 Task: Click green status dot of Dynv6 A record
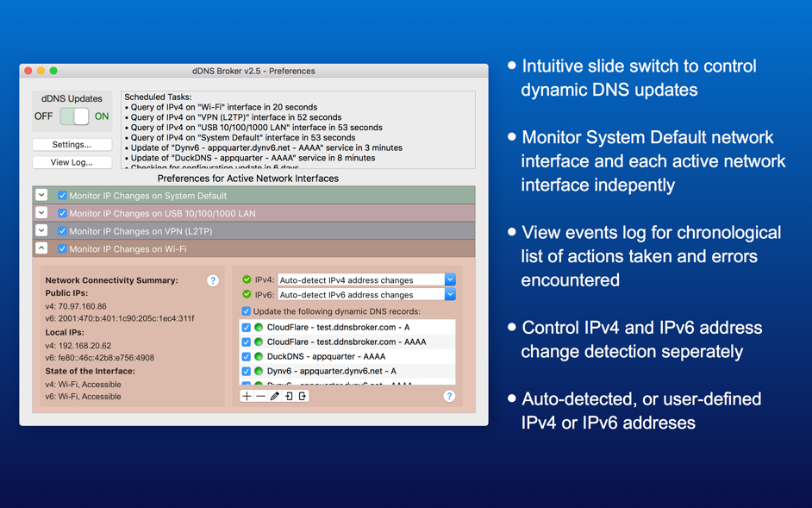tap(259, 371)
